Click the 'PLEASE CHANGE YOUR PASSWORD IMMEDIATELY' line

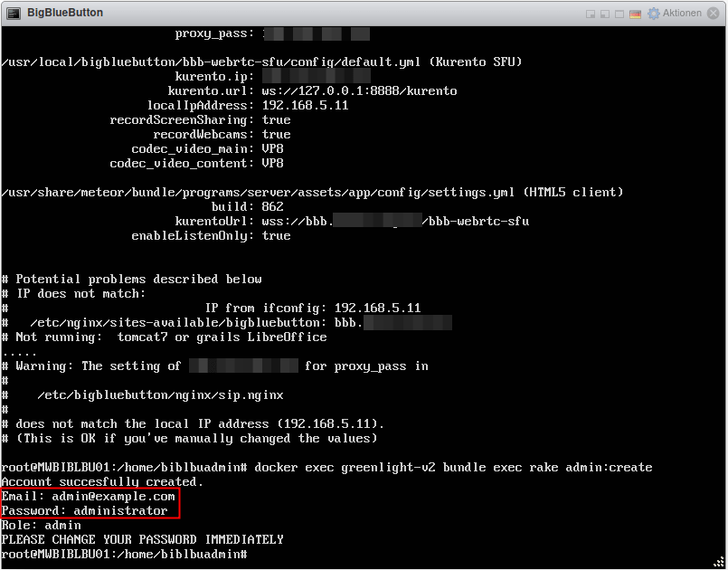tap(143, 540)
